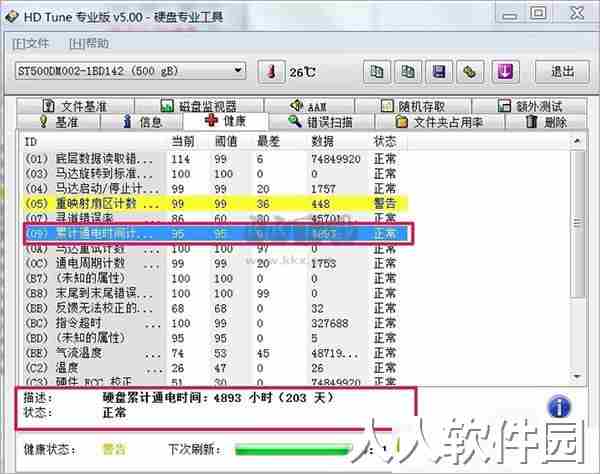Select row (BE) 气流温度

pos(214,353)
